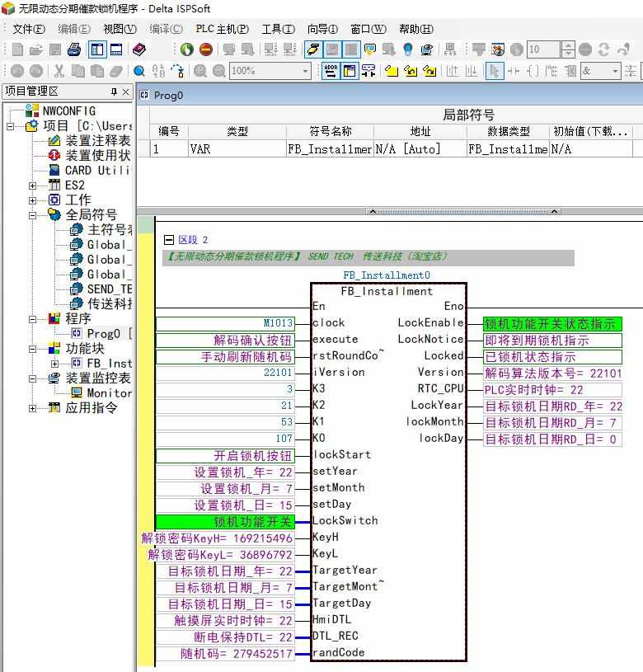Open the 窗口(W) menu
The width and height of the screenshot is (643, 672).
[x=368, y=29]
